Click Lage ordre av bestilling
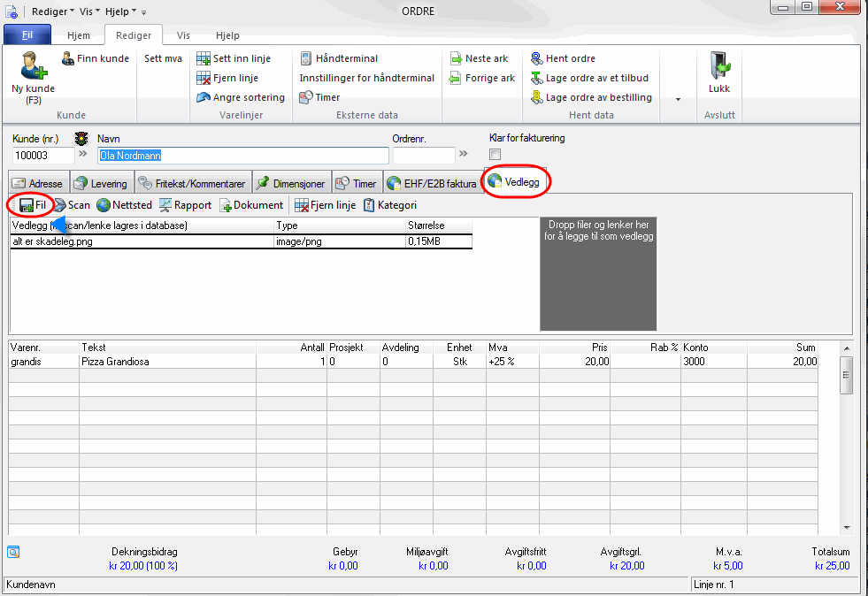The height and width of the screenshot is (596, 868). (591, 97)
